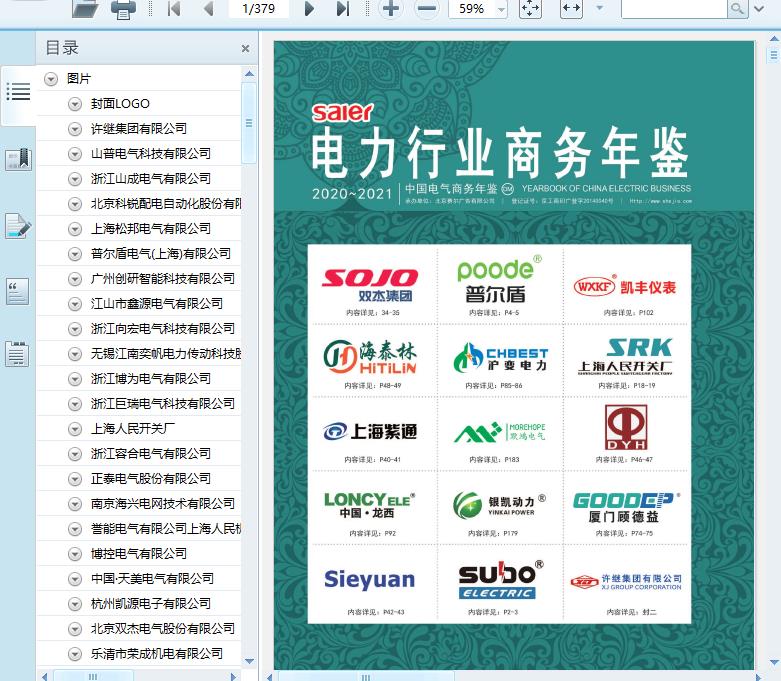Open the notes list sidebar tab
The width and height of the screenshot is (781, 681).
17,354
